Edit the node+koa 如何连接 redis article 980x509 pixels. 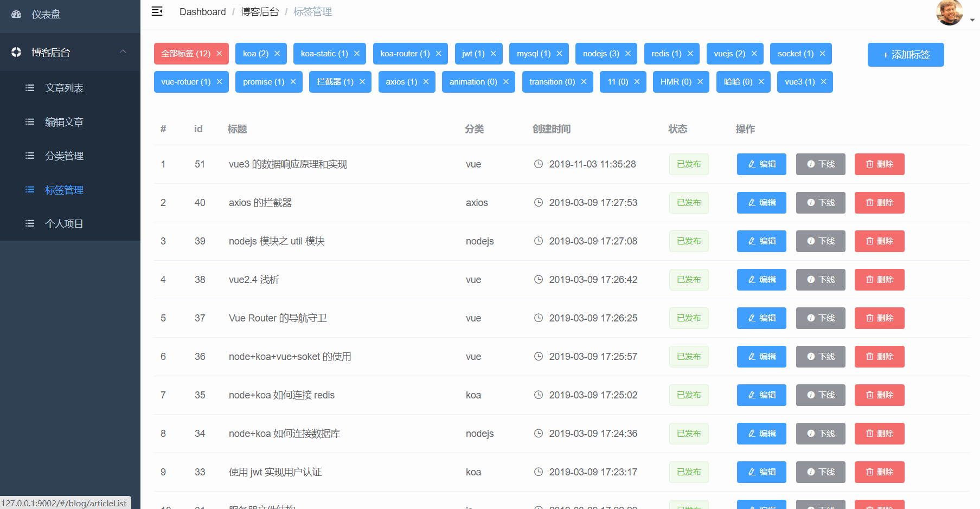click(761, 395)
